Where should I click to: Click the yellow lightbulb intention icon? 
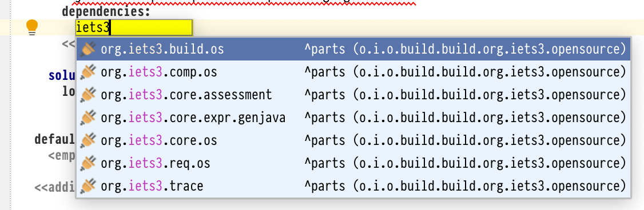coord(31,28)
